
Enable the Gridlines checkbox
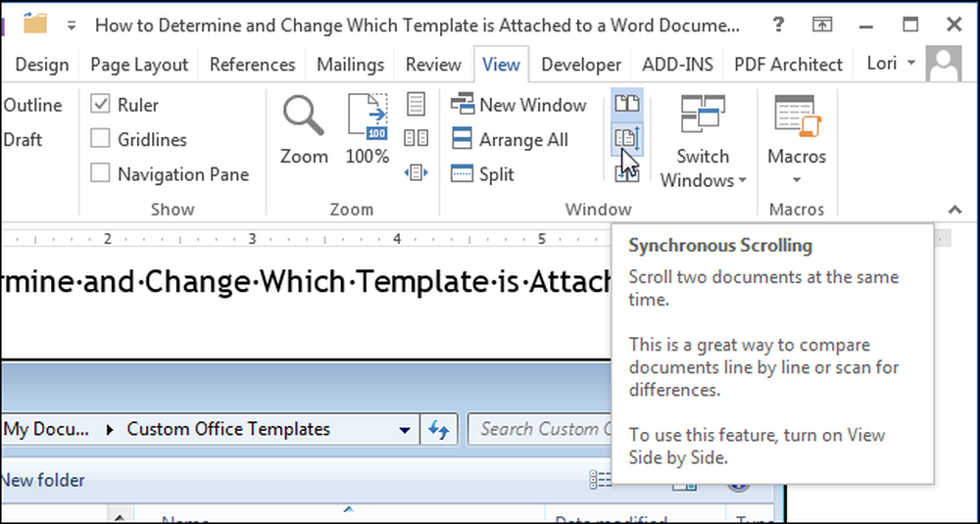click(100, 139)
